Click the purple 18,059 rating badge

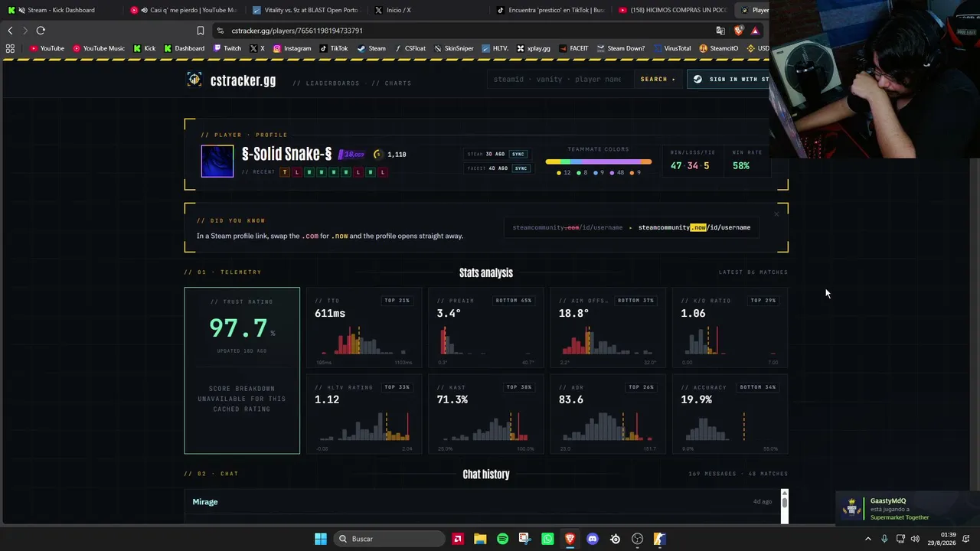tap(352, 155)
